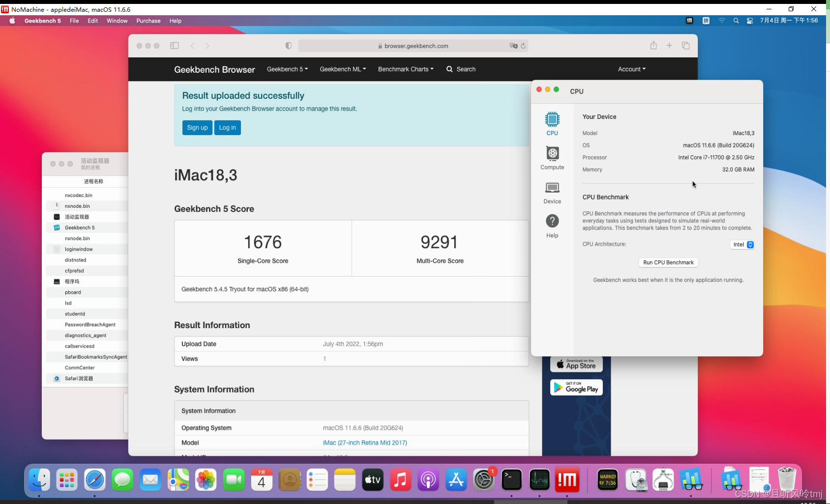
Task: Select PasswordBreachAgent process in Activity Monitor
Action: pos(87,325)
